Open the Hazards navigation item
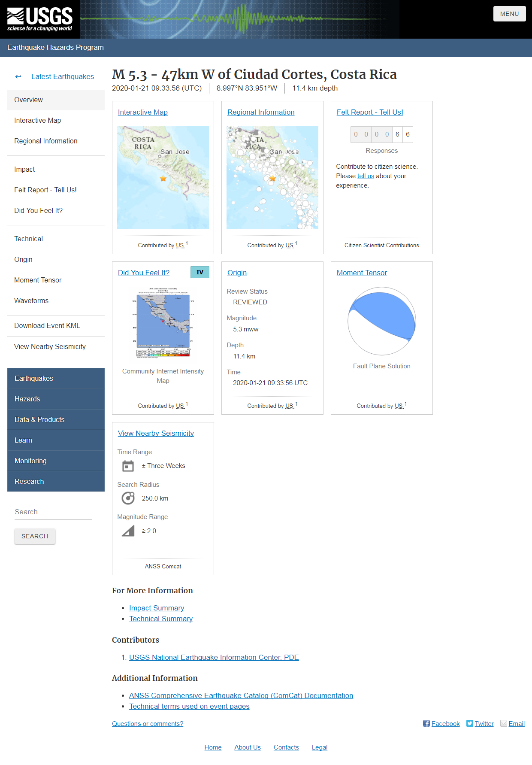The image size is (532, 765). (x=56, y=399)
